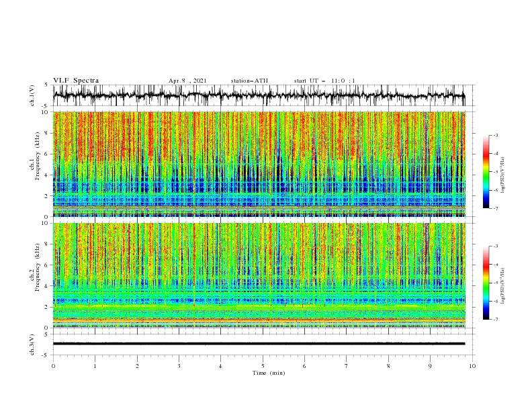Click time-axis tick label "9"

(x=430, y=366)
